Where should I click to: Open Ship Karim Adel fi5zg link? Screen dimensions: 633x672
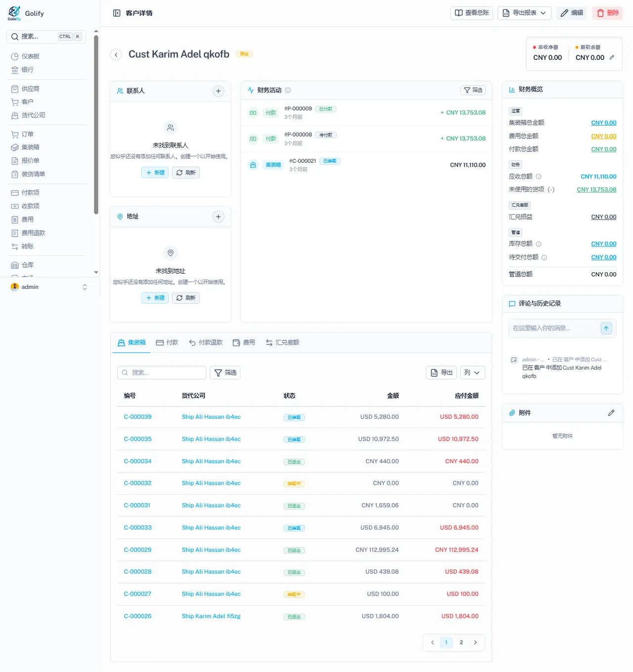(211, 616)
